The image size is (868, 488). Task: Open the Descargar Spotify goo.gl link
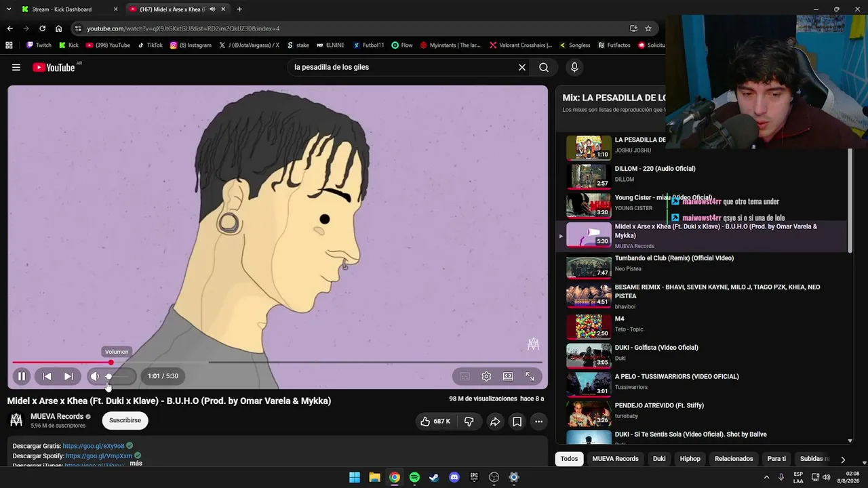(99, 456)
